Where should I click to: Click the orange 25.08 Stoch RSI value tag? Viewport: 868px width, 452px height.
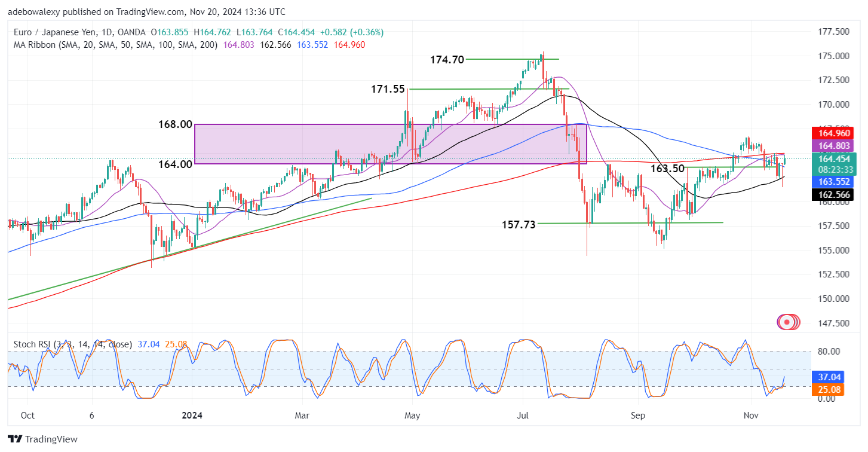[828, 390]
